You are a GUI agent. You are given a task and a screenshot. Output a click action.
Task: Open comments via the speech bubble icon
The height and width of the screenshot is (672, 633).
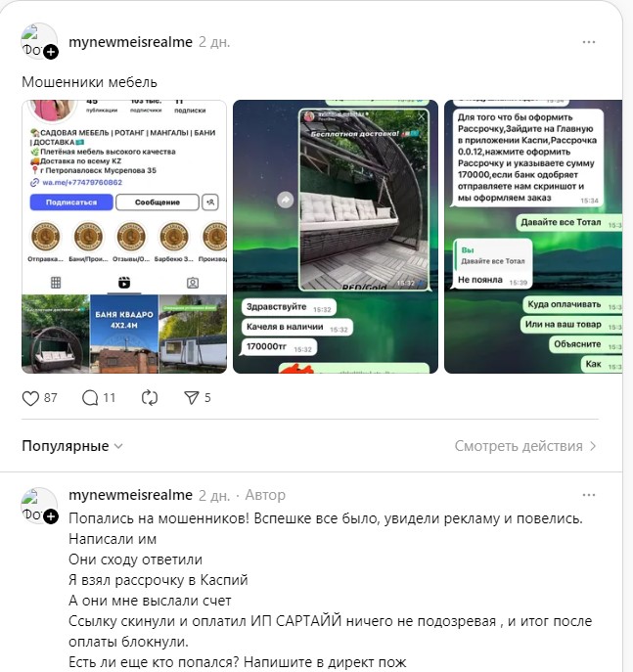(x=90, y=398)
